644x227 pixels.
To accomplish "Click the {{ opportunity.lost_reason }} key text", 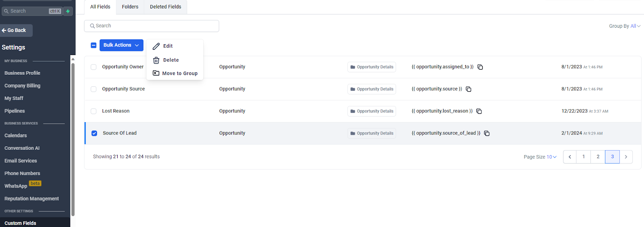I will click(442, 111).
